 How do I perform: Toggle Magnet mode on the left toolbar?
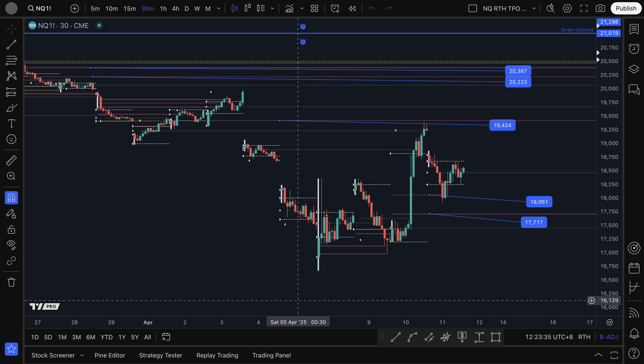(x=11, y=198)
